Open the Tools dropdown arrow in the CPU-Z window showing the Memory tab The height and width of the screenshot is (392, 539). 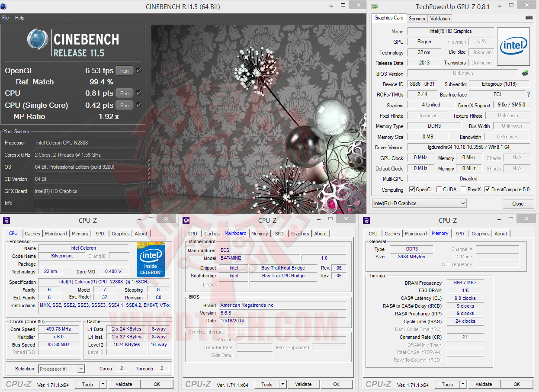[x=463, y=384]
